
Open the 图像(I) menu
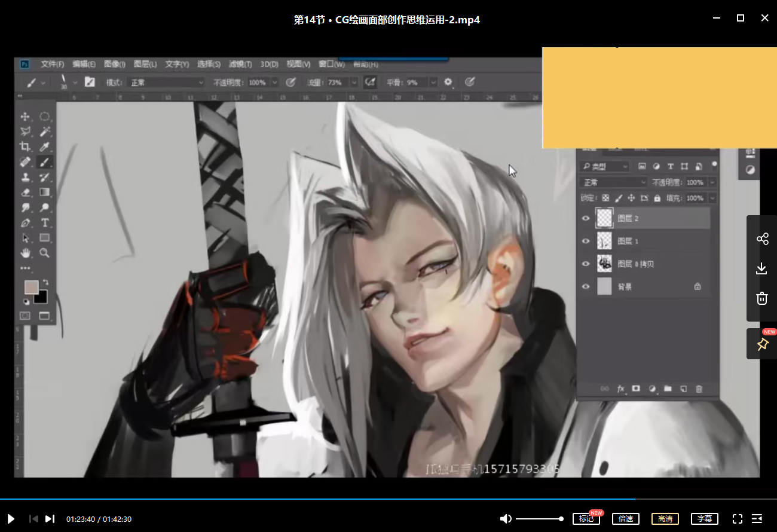pyautogui.click(x=114, y=64)
